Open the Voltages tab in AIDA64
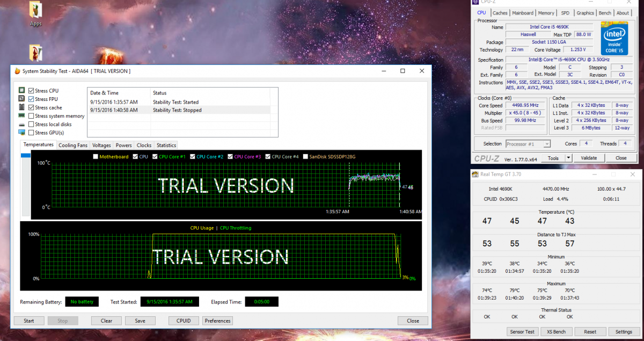The image size is (644, 341). 101,145
